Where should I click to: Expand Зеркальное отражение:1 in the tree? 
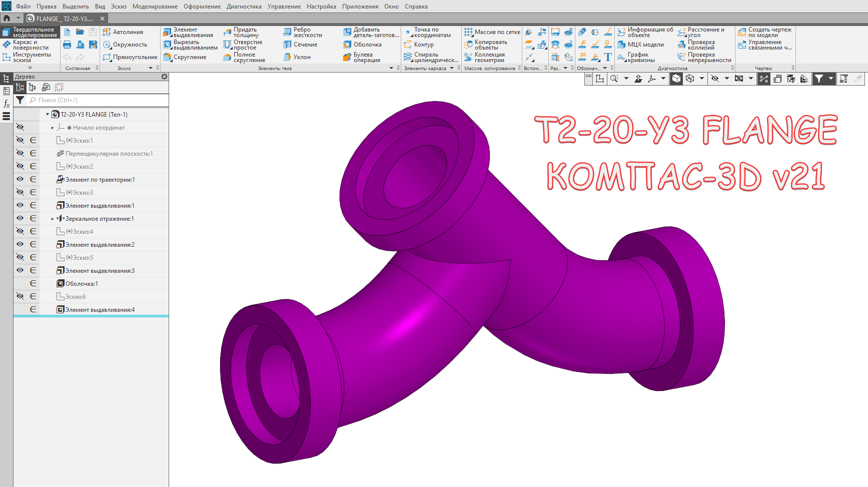click(52, 218)
